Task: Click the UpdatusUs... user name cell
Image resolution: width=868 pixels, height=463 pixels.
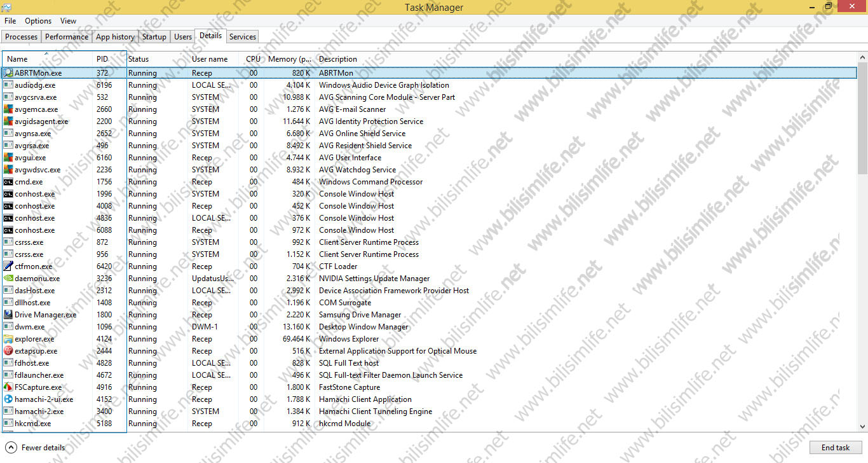Action: click(213, 279)
